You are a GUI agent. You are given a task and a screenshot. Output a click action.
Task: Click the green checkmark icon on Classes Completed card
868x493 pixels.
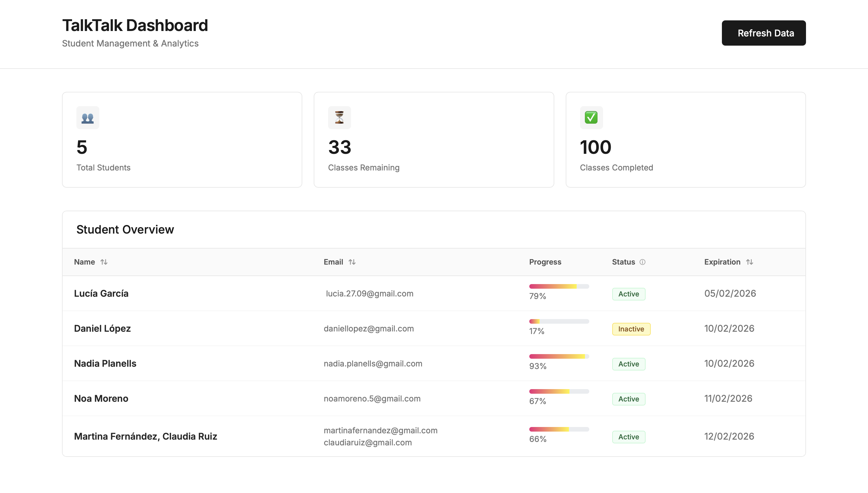pyautogui.click(x=591, y=117)
